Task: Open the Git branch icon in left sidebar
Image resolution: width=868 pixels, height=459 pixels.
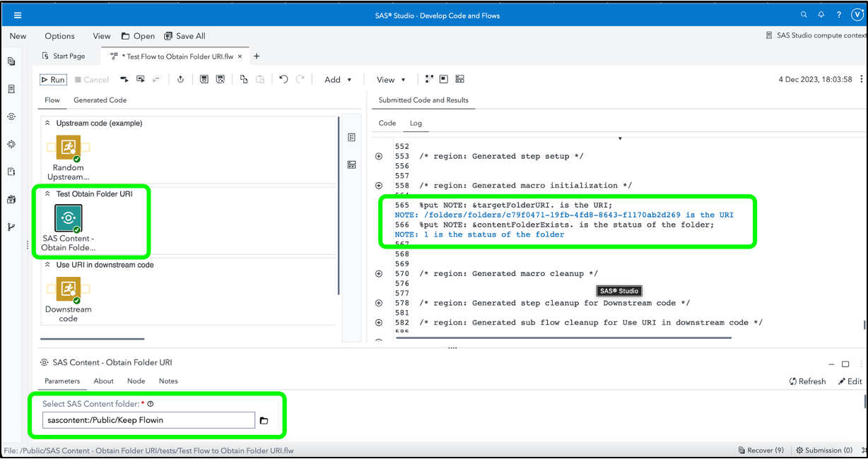Action: 11,227
